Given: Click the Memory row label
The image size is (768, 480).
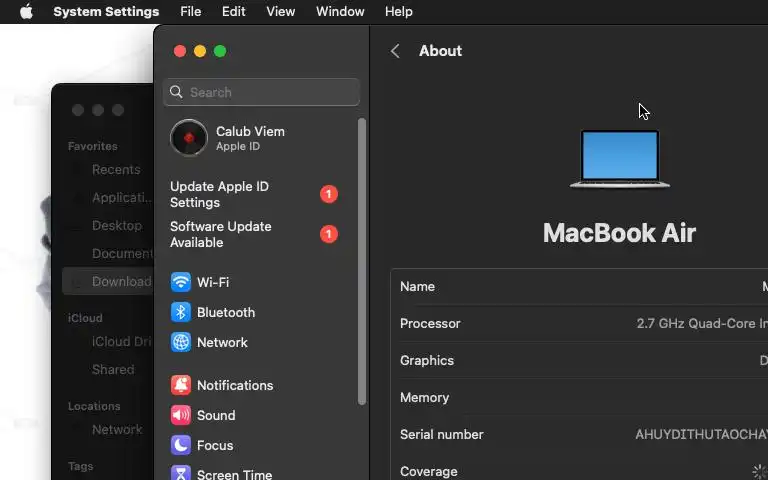Looking at the screenshot, I should (x=424, y=398).
